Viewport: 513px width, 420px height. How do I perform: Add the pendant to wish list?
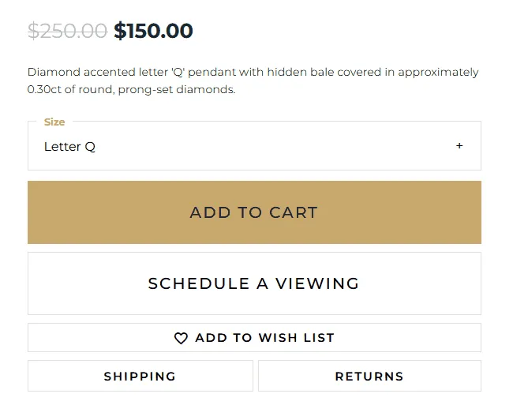pos(254,338)
